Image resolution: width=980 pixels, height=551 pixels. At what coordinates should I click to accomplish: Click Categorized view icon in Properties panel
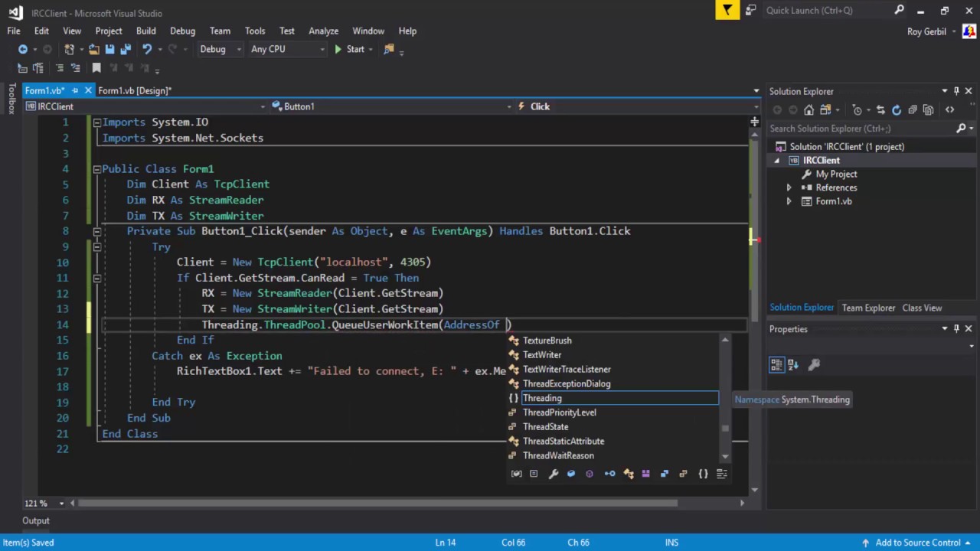[x=776, y=365]
